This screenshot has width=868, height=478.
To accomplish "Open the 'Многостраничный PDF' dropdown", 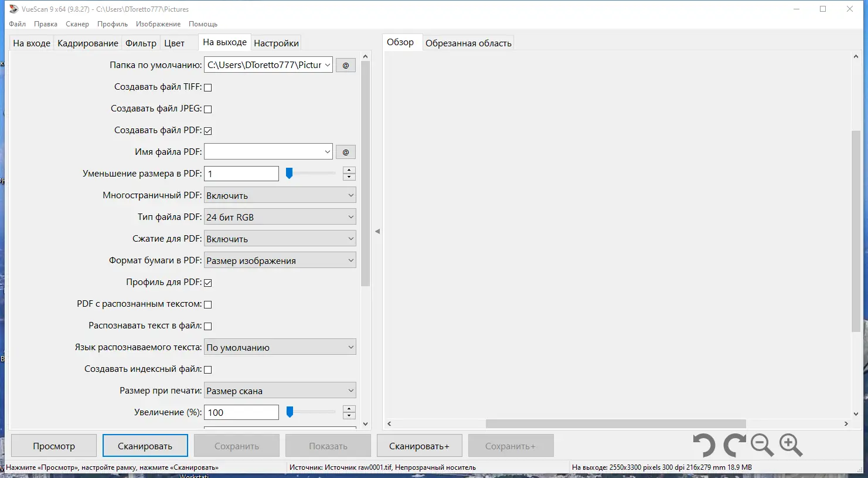I will tap(280, 195).
